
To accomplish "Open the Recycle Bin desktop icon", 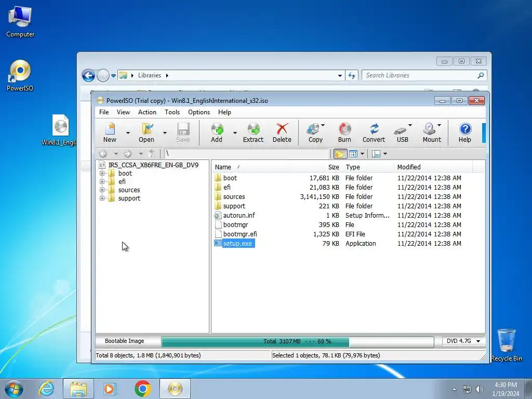I will coord(507,345).
